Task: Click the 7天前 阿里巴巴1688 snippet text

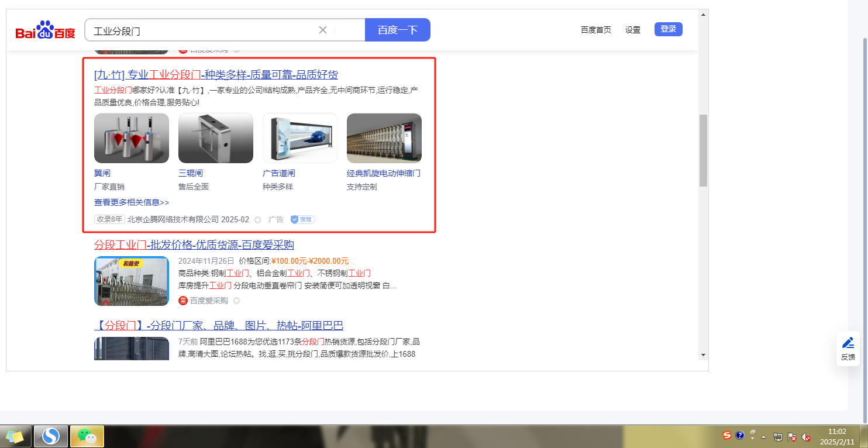Action: tap(299, 348)
